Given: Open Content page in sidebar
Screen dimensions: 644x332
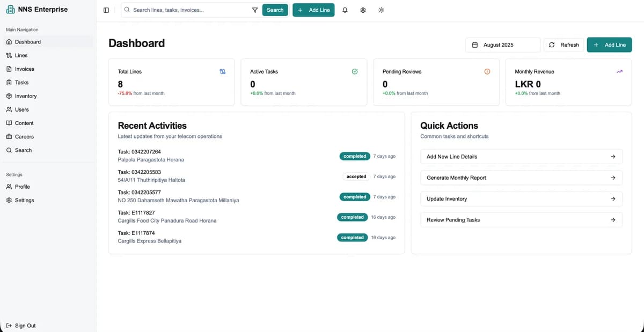Looking at the screenshot, I should point(47,123).
